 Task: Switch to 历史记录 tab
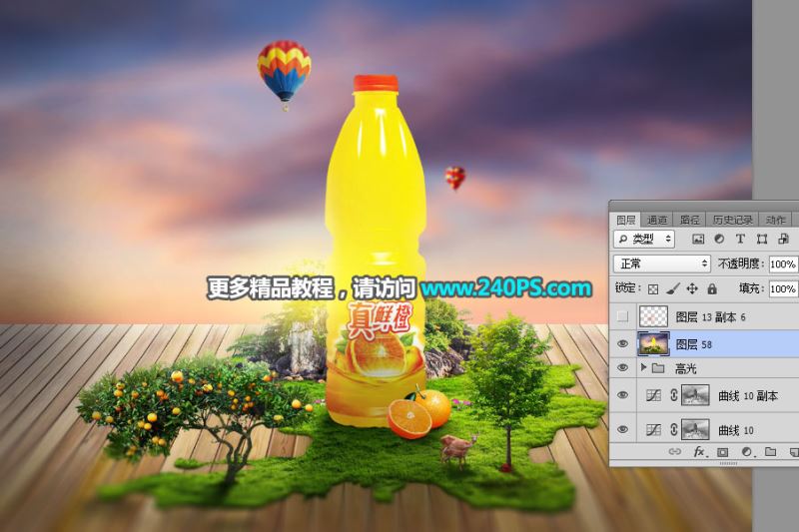(732, 220)
